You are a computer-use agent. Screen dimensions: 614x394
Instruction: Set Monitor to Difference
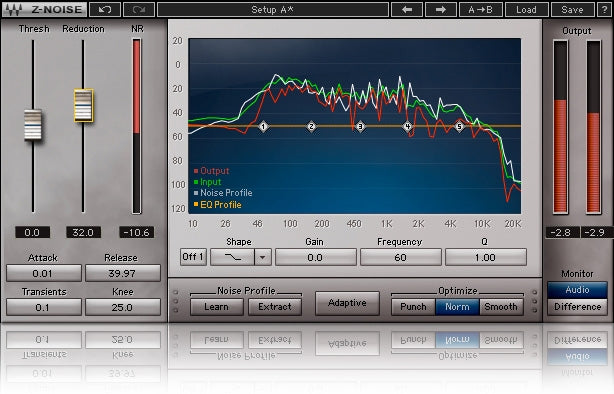pos(577,307)
